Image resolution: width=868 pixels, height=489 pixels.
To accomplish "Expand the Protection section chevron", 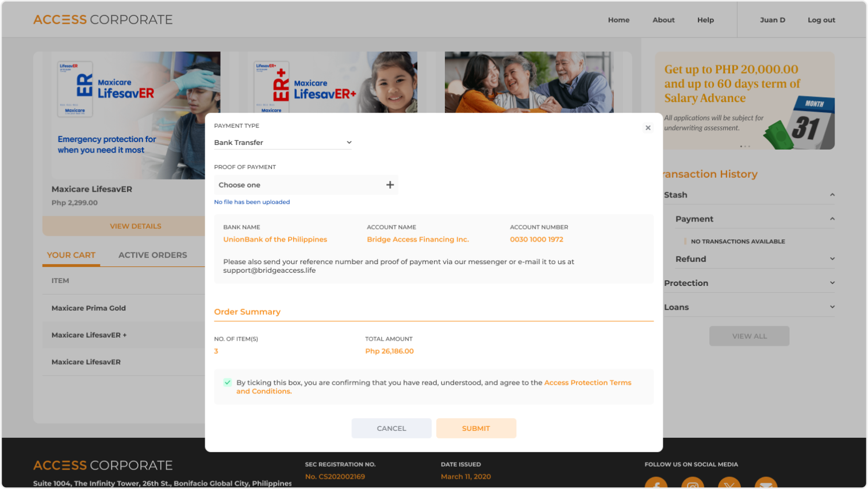I will point(832,283).
